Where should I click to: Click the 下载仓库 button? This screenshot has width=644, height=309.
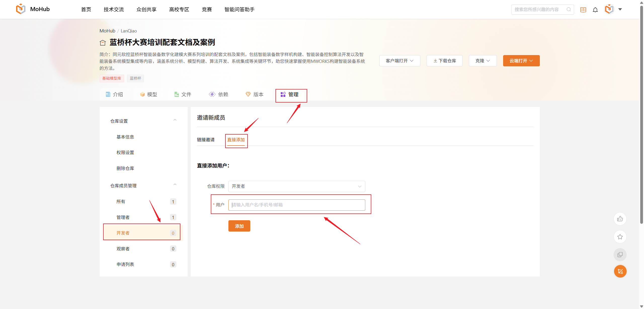tap(445, 61)
